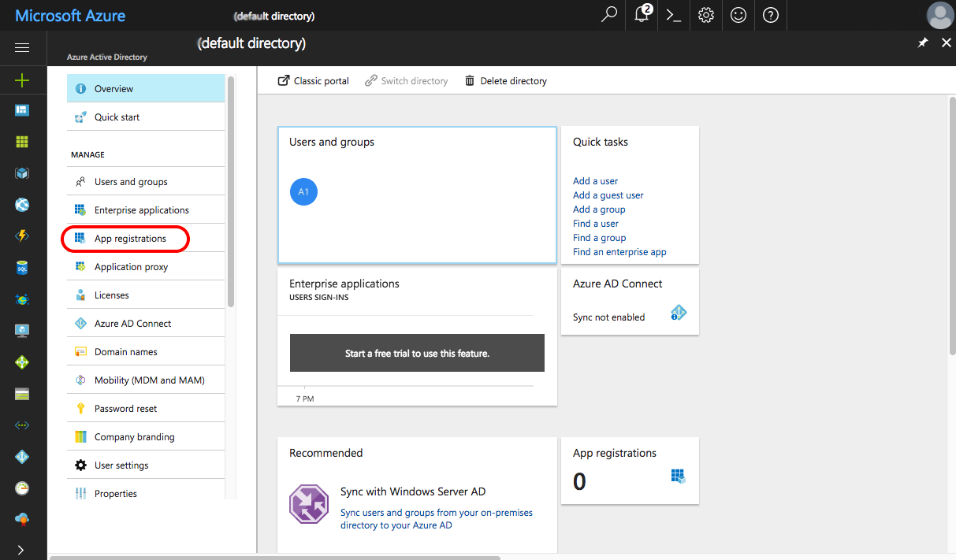Click the Add a user quick task link

tap(595, 181)
